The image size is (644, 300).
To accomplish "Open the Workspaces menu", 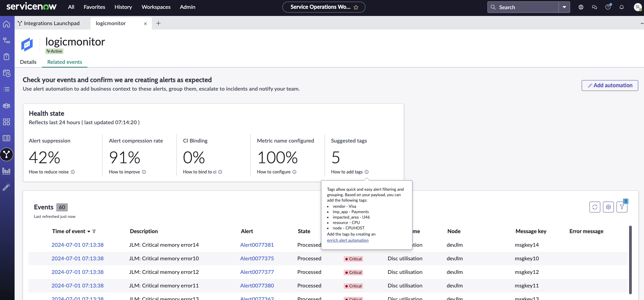I will (x=156, y=7).
